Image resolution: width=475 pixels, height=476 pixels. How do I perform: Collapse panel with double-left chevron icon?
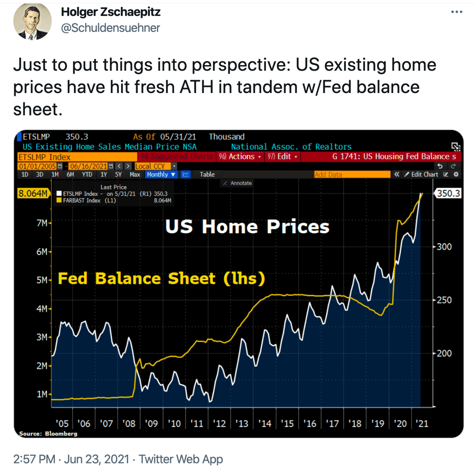pyautogui.click(x=396, y=175)
